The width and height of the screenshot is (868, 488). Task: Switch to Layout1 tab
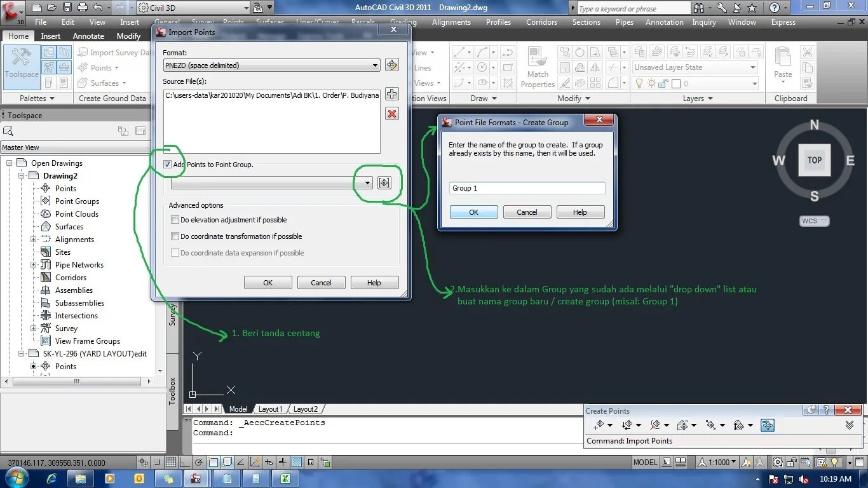click(270, 409)
